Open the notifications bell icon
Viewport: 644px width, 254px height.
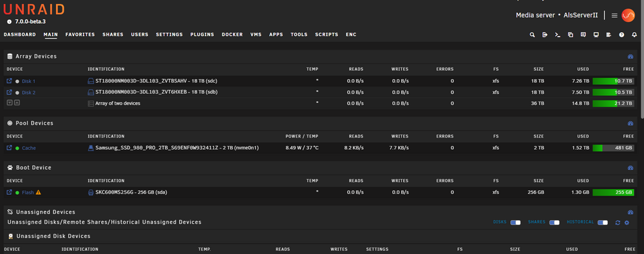[634, 35]
